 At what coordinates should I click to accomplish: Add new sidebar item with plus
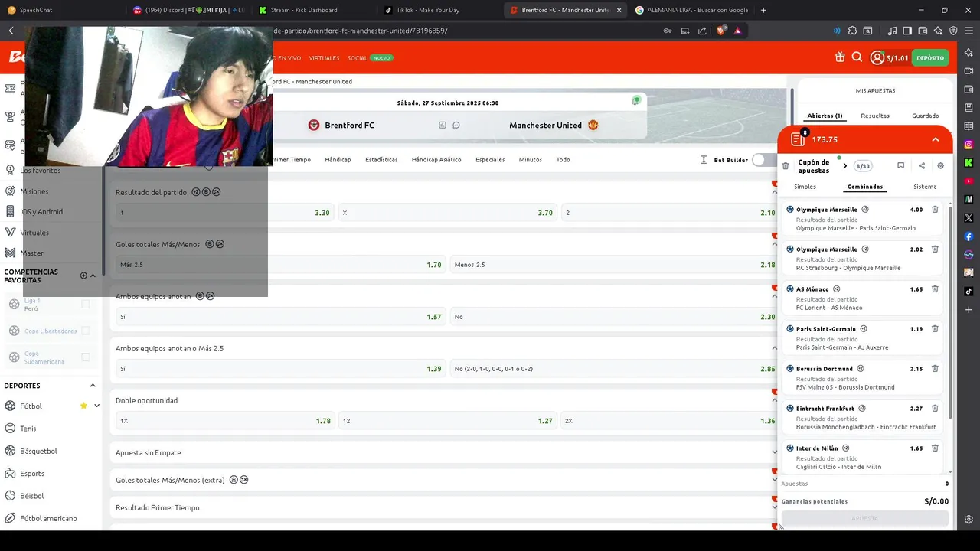point(969,310)
